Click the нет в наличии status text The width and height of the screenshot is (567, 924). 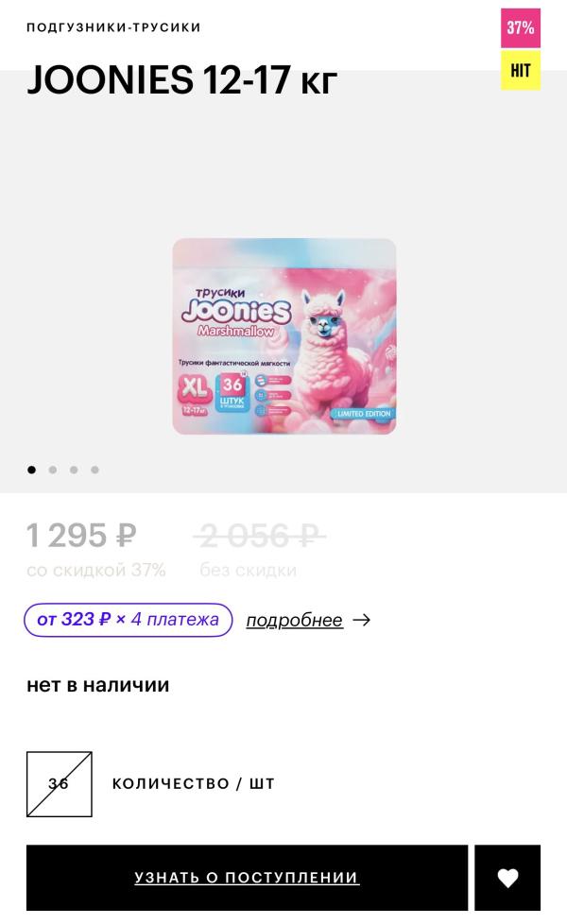[x=98, y=685]
